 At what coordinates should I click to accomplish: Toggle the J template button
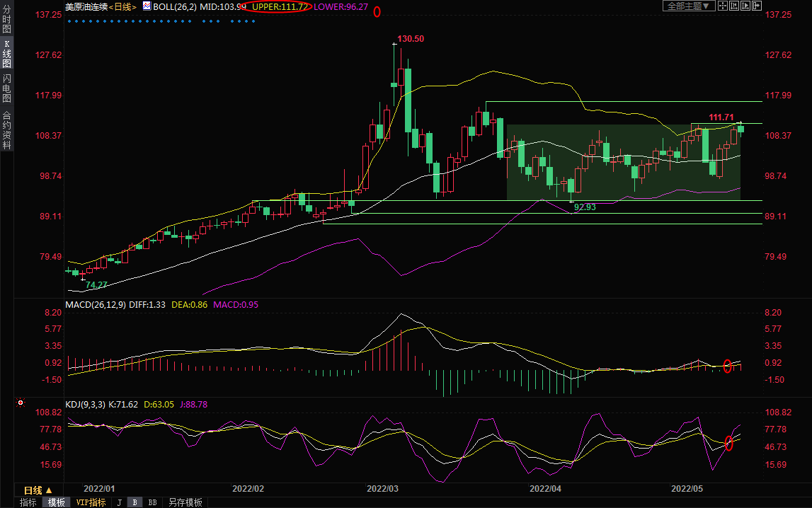(x=119, y=502)
